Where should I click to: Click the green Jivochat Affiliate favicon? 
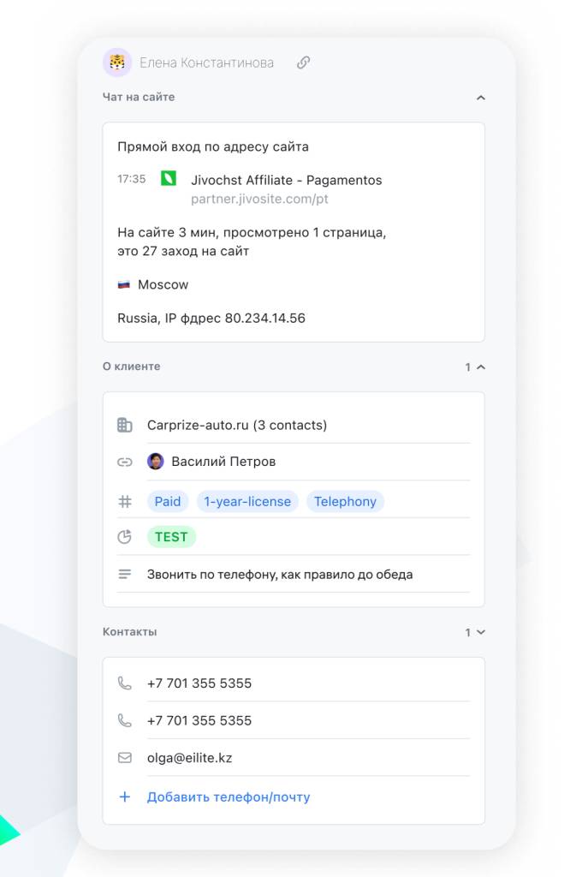click(x=169, y=179)
